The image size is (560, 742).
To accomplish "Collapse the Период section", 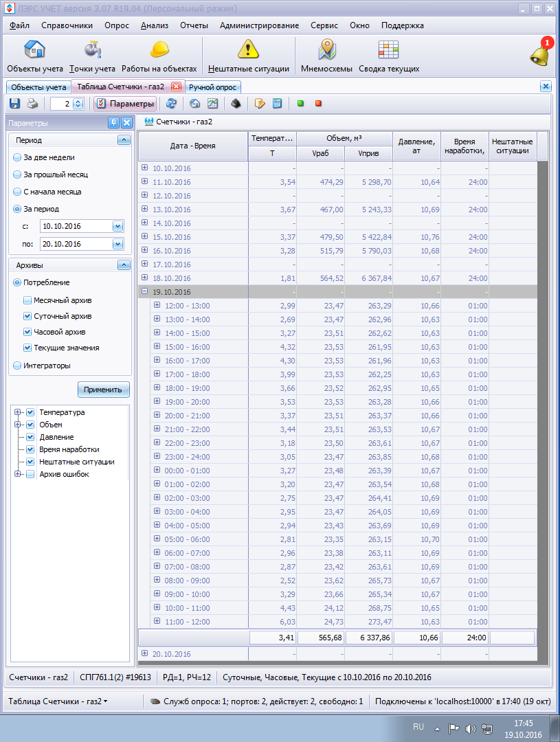I will click(x=124, y=140).
